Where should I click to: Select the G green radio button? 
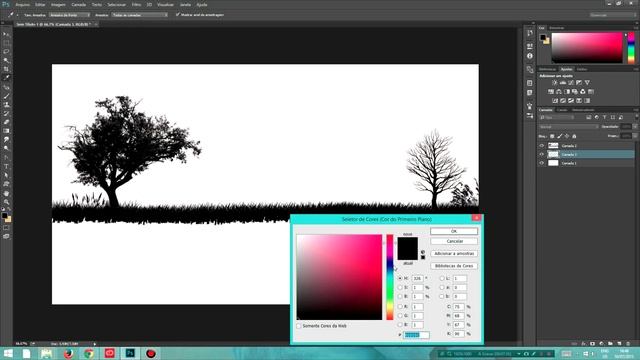click(x=400, y=316)
